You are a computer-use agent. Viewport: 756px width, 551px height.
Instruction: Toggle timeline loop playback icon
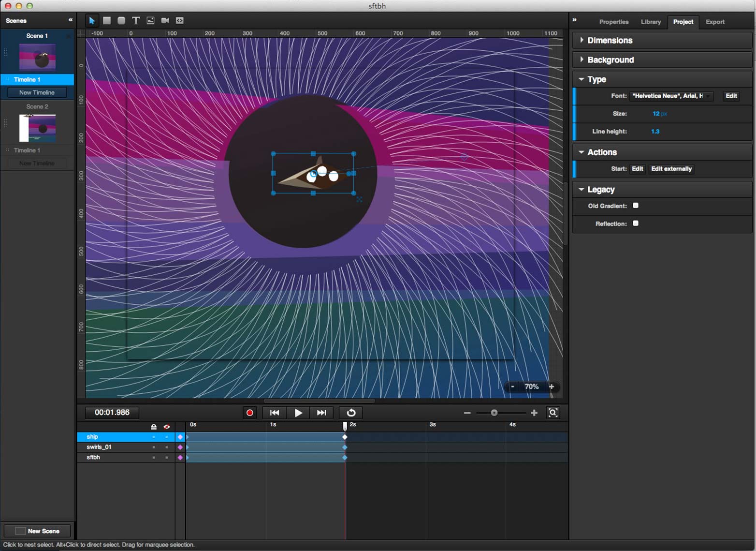point(351,413)
